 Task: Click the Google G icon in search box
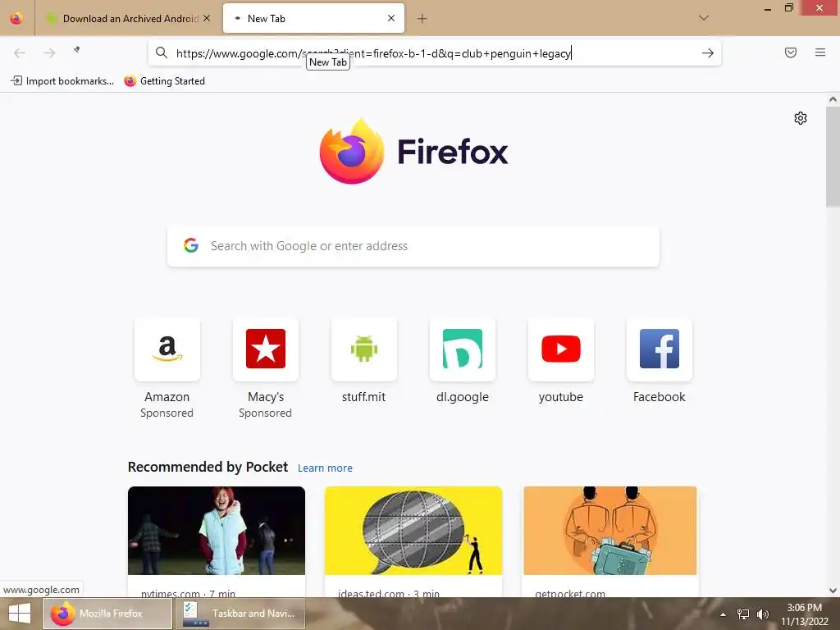pos(191,245)
